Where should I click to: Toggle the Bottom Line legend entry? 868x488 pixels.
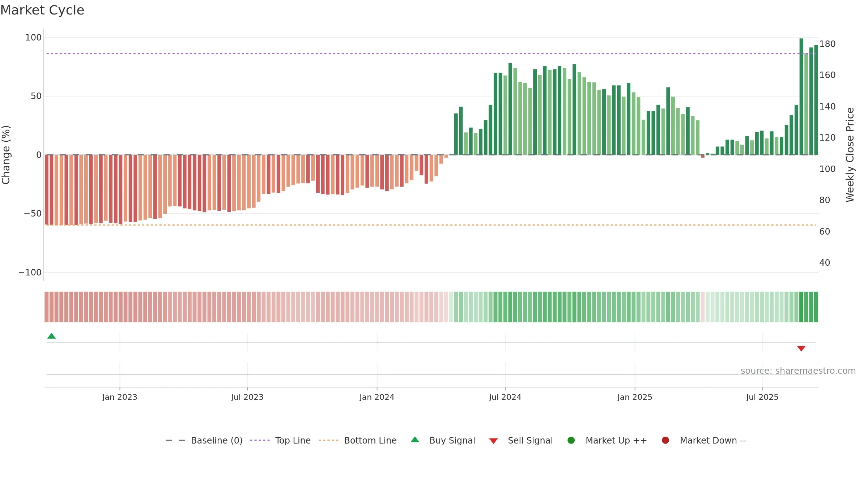(358, 440)
